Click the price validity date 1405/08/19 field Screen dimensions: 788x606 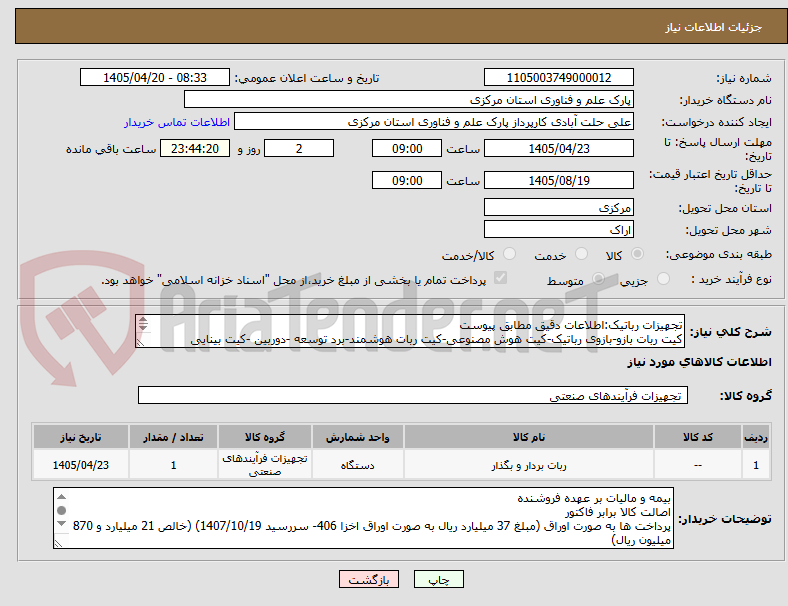(558, 180)
